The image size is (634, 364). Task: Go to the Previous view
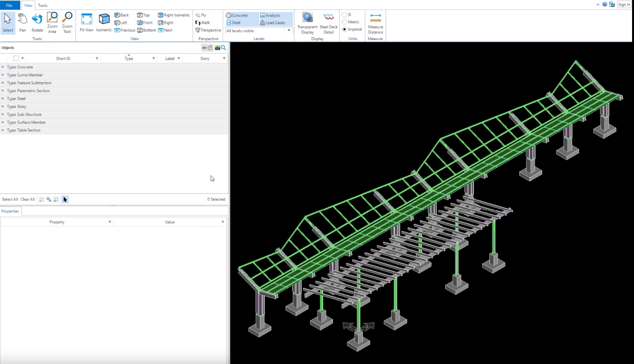pos(125,30)
